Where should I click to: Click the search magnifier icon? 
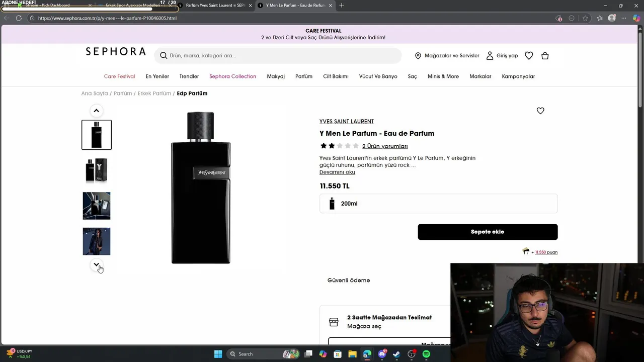tap(164, 55)
